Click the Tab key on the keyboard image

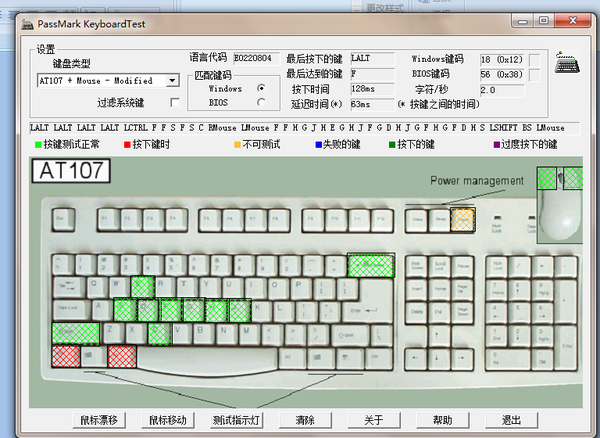click(x=69, y=287)
